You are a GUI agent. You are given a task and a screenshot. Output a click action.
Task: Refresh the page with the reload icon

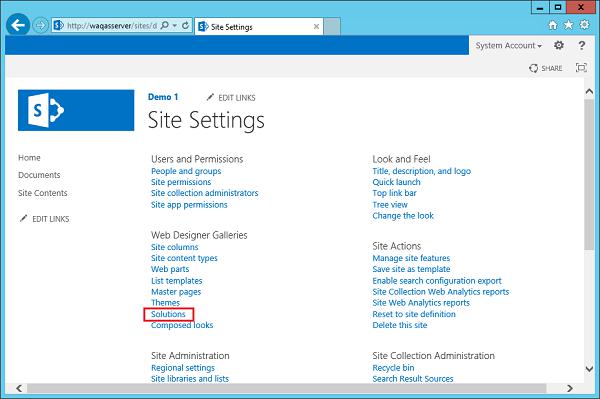tap(185, 26)
